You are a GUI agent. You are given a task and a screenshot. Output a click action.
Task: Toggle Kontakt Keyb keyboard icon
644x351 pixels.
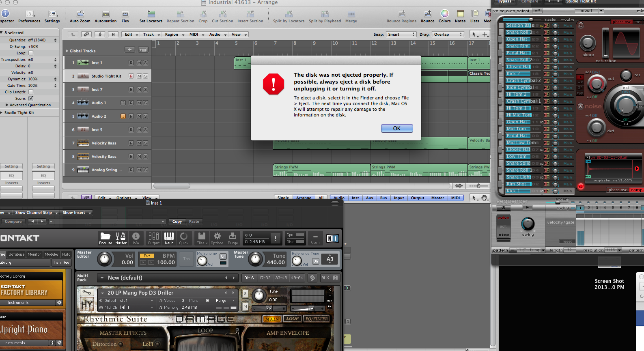coord(169,238)
